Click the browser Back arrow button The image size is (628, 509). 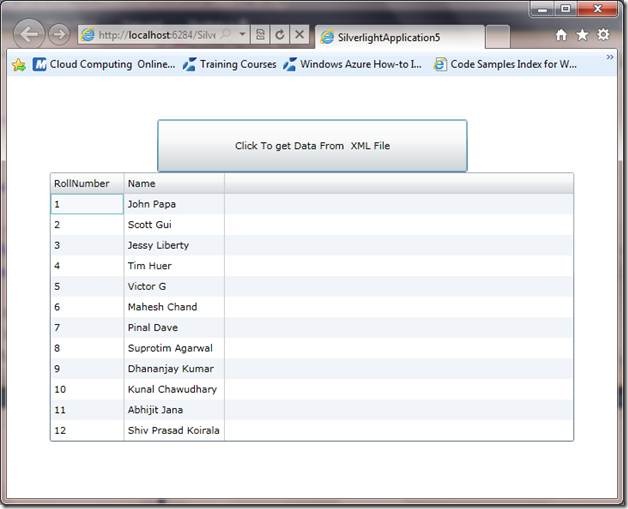[30, 34]
